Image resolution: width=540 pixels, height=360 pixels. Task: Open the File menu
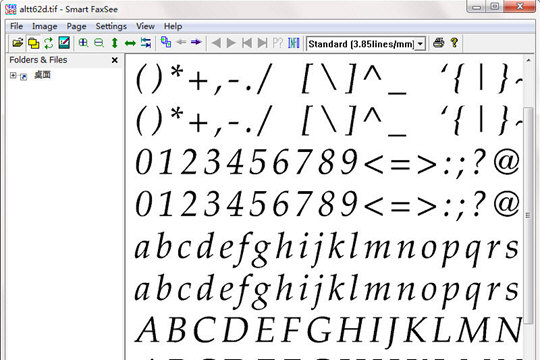pyautogui.click(x=16, y=27)
